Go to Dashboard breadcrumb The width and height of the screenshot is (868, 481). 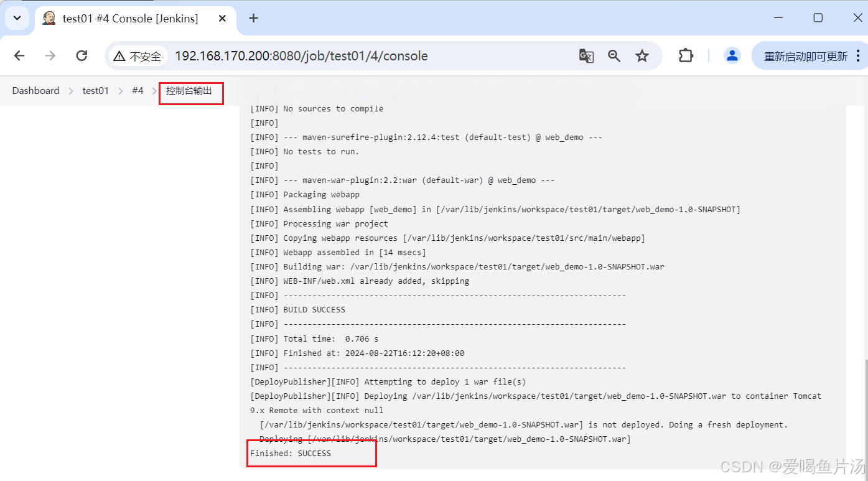(35, 91)
